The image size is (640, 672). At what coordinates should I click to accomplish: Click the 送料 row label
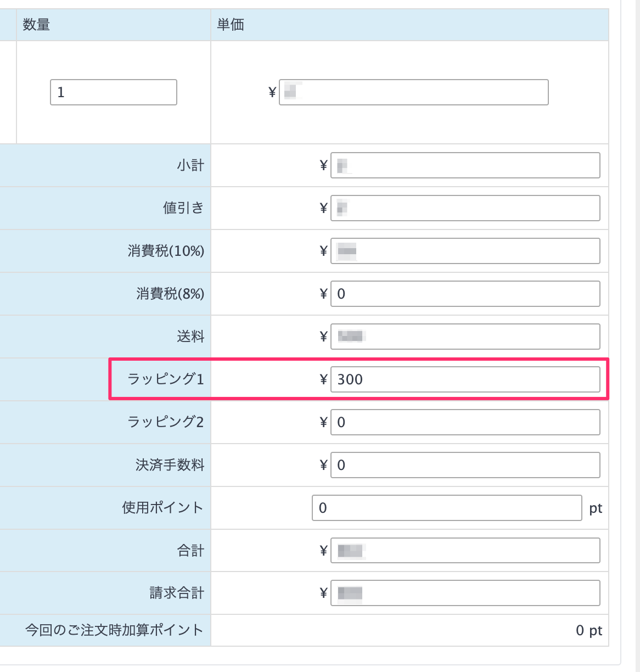tap(190, 337)
